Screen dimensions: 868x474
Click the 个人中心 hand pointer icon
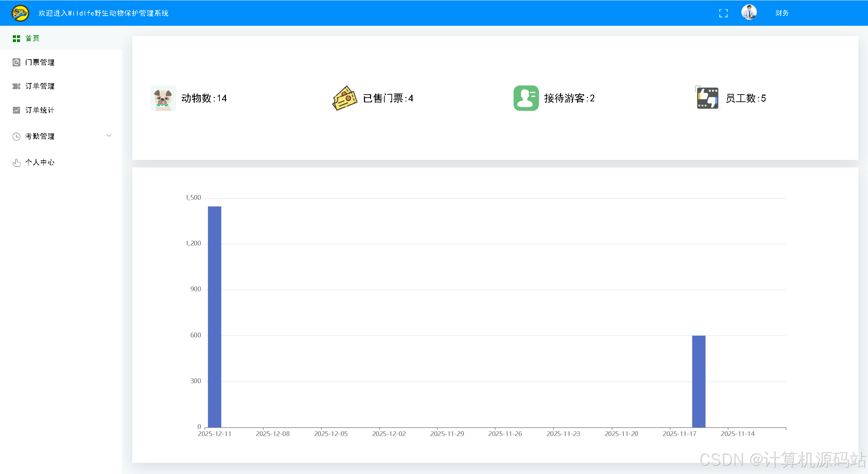(x=16, y=163)
